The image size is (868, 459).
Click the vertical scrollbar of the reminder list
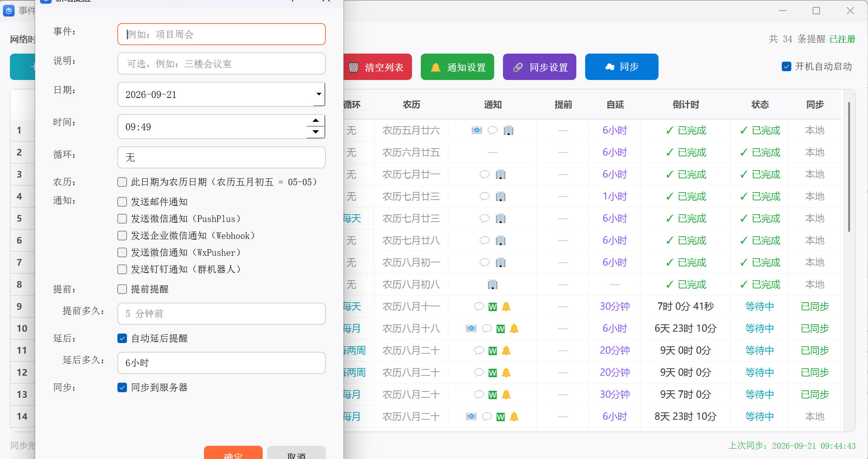pos(849,167)
